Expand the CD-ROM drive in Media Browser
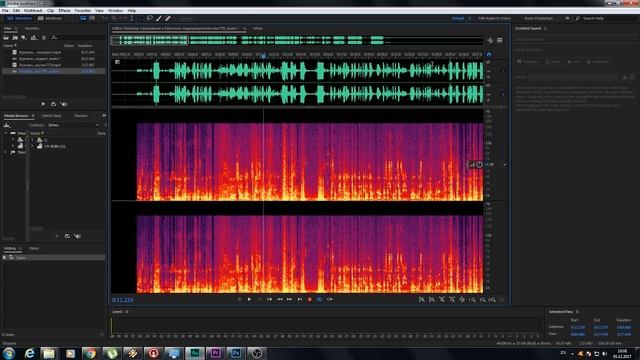Screen dimensions: 640x360 pyautogui.click(x=32, y=146)
